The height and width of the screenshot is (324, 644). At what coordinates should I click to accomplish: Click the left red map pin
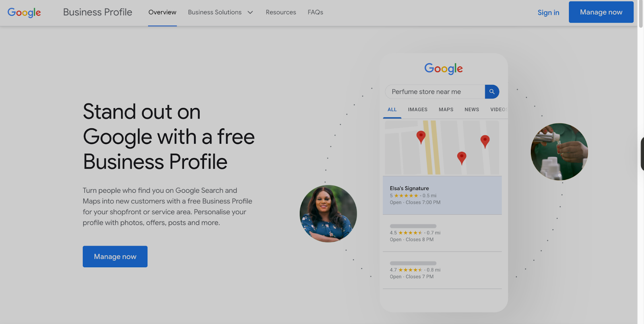point(421,137)
